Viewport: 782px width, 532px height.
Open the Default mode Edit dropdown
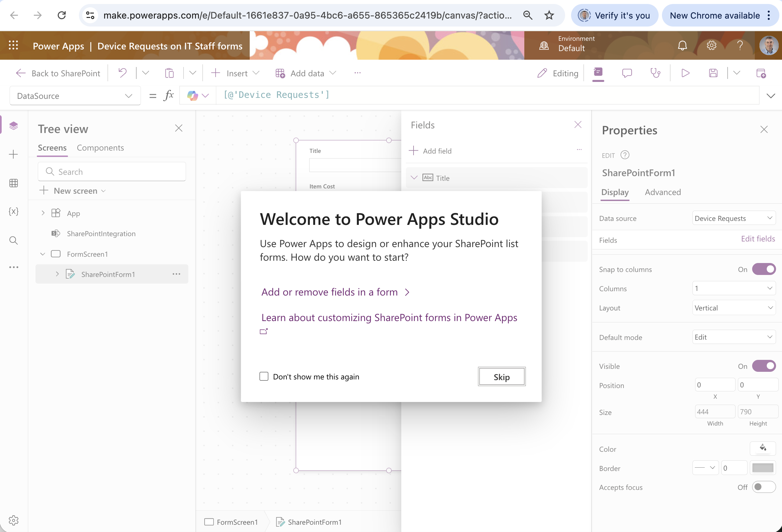[x=734, y=337]
